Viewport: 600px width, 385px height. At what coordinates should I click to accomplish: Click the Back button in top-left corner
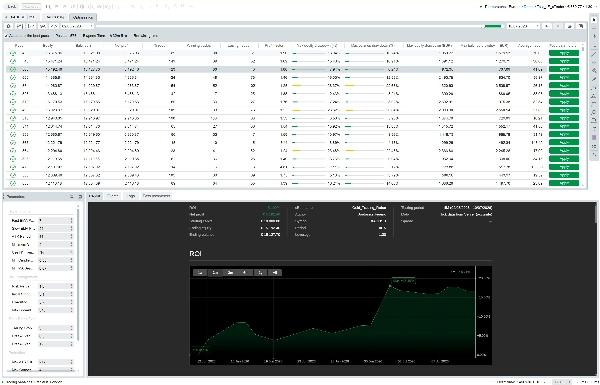pos(12,7)
